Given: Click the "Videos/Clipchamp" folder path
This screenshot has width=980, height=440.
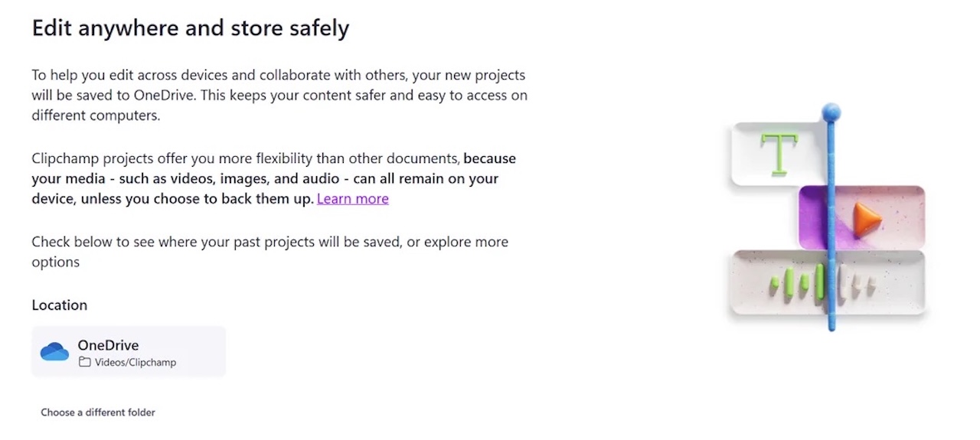Looking at the screenshot, I should point(136,363).
